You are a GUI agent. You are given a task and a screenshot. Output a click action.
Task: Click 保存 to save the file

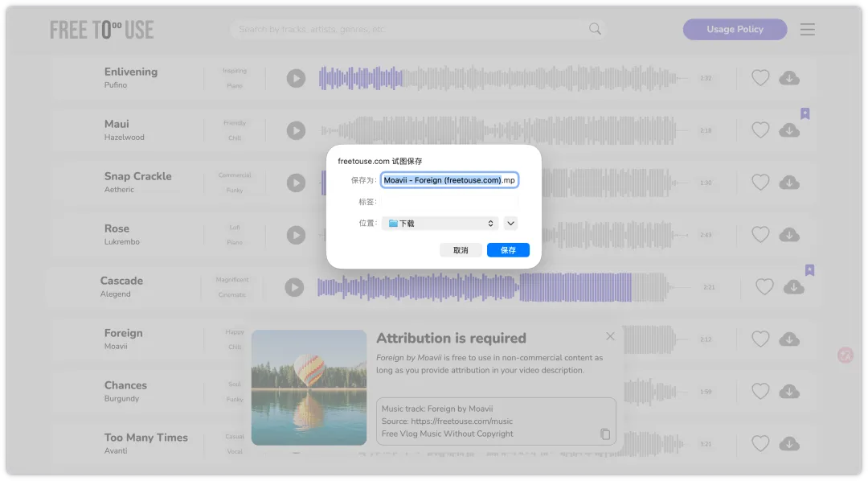pos(508,250)
